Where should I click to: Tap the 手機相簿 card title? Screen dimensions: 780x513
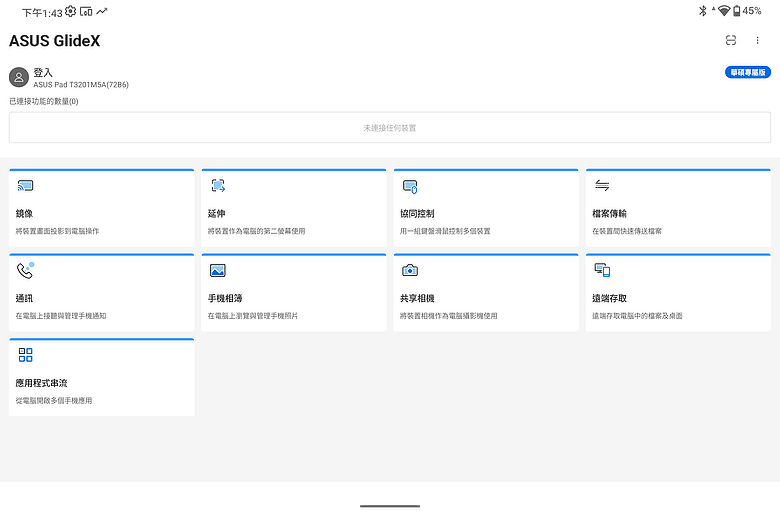pos(225,298)
